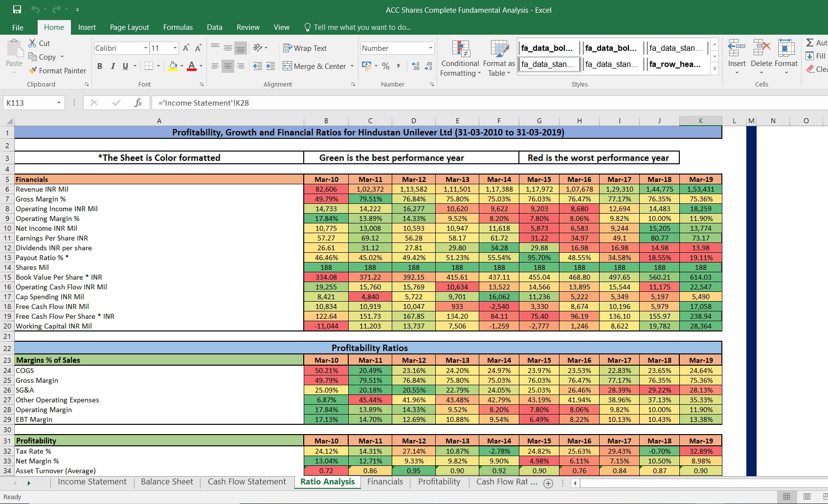Open the font color dropdown arrow
The width and height of the screenshot is (828, 504).
pyautogui.click(x=201, y=66)
